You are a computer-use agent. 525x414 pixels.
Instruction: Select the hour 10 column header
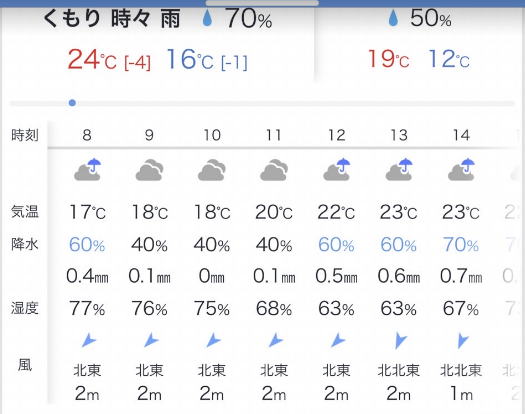tap(212, 135)
